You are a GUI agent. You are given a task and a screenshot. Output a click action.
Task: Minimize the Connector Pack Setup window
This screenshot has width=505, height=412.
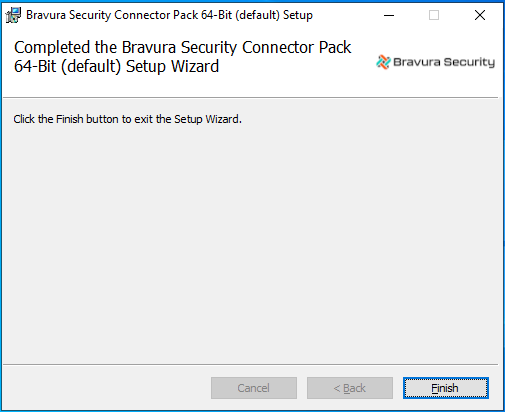(x=389, y=15)
